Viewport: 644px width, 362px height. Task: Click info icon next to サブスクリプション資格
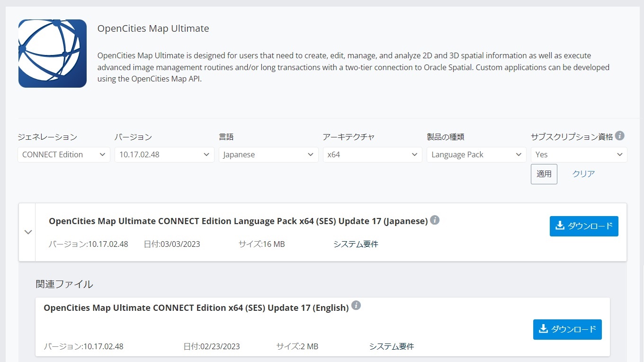(x=619, y=136)
